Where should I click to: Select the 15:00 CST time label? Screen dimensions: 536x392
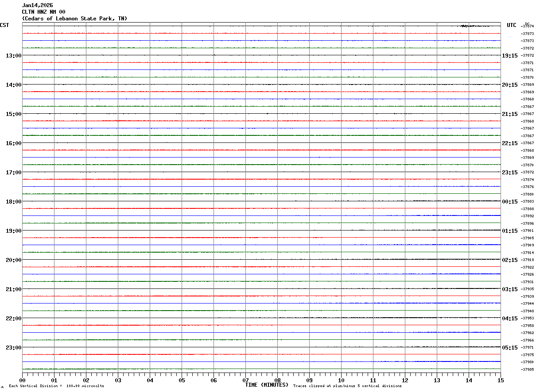pos(13,114)
